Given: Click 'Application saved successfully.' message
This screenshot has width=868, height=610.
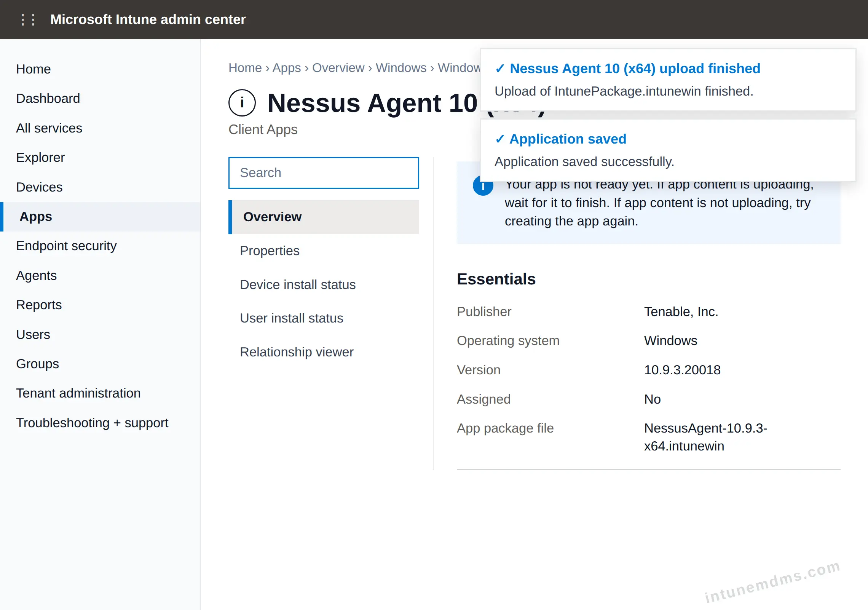Looking at the screenshot, I should pyautogui.click(x=584, y=162).
